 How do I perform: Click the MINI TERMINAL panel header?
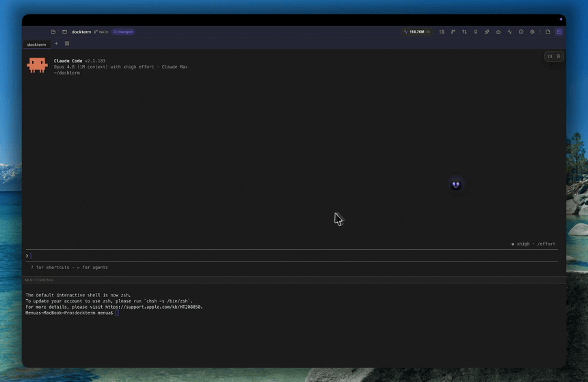(294, 280)
